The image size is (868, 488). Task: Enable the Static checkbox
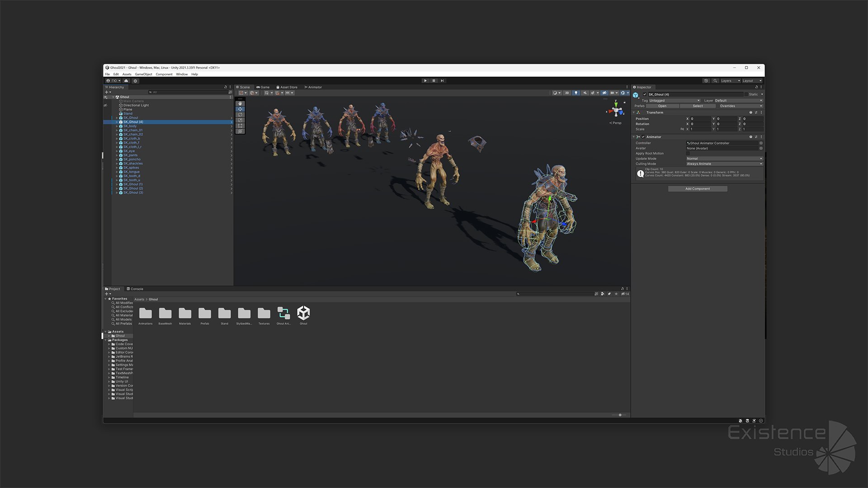coord(746,94)
